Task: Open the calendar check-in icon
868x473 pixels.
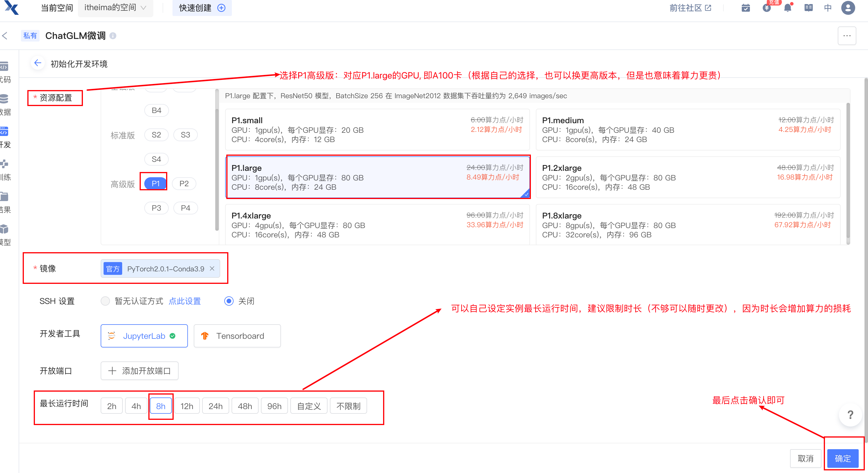Action: 746,8
